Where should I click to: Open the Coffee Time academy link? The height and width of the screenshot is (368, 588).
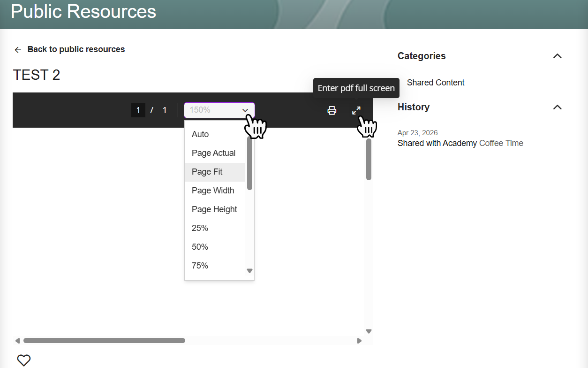coord(501,143)
